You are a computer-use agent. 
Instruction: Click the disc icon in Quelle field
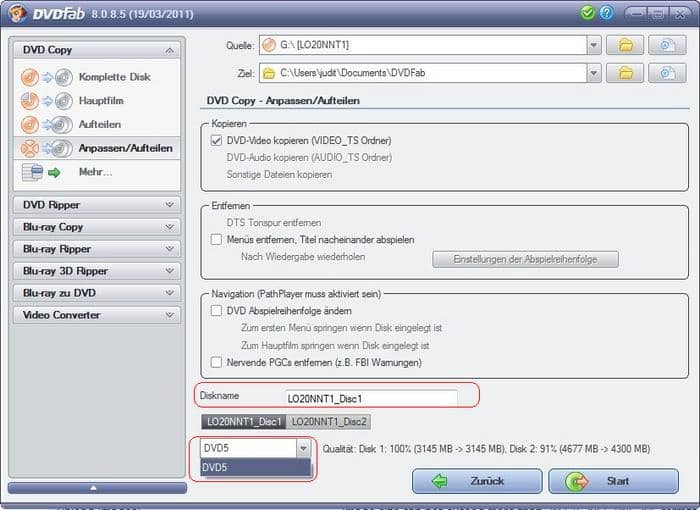pos(269,45)
